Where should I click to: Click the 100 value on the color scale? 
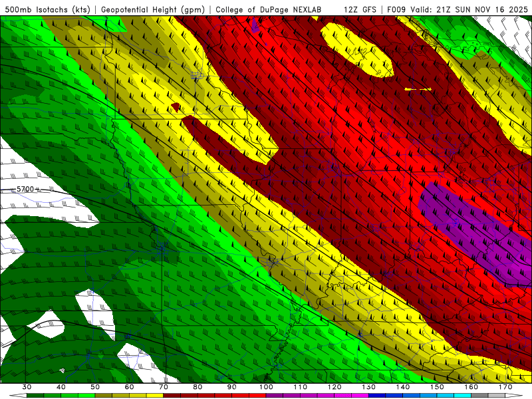(x=266, y=387)
